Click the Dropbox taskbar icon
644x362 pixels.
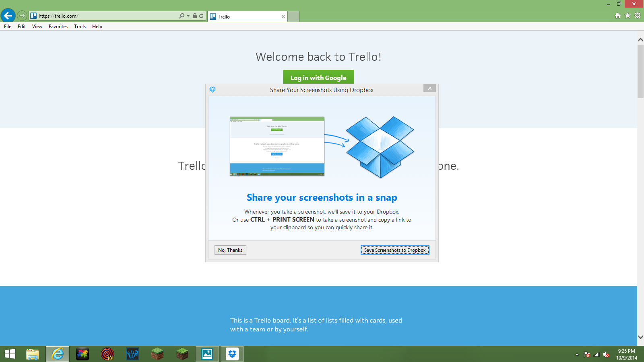[232, 354]
